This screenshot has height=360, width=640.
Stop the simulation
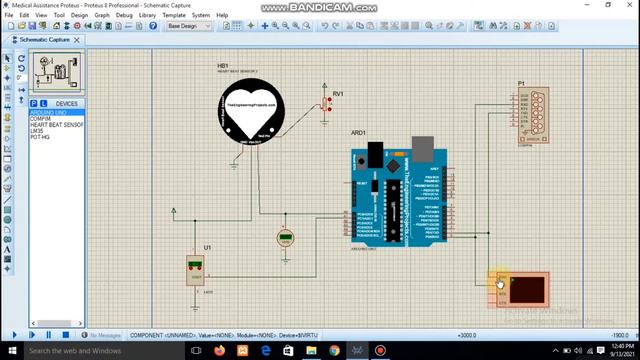65,335
